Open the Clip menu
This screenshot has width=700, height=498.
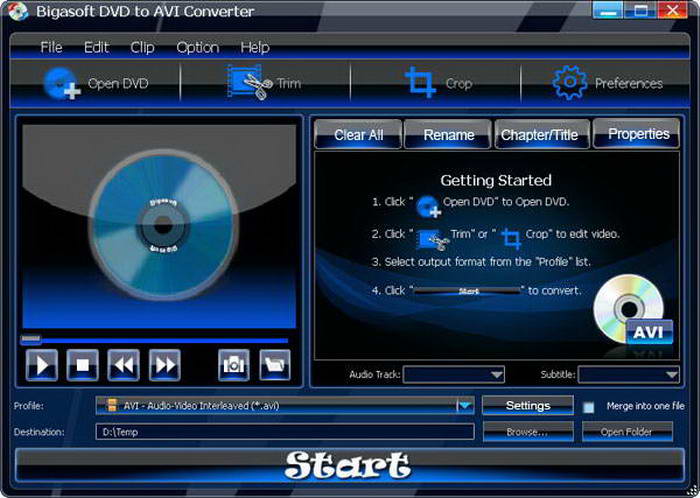point(142,47)
